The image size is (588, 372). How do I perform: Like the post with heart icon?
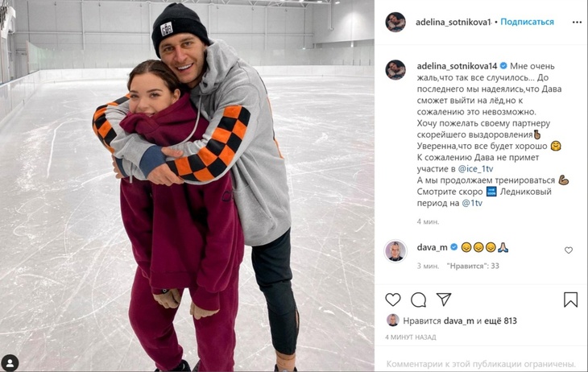coord(392,300)
